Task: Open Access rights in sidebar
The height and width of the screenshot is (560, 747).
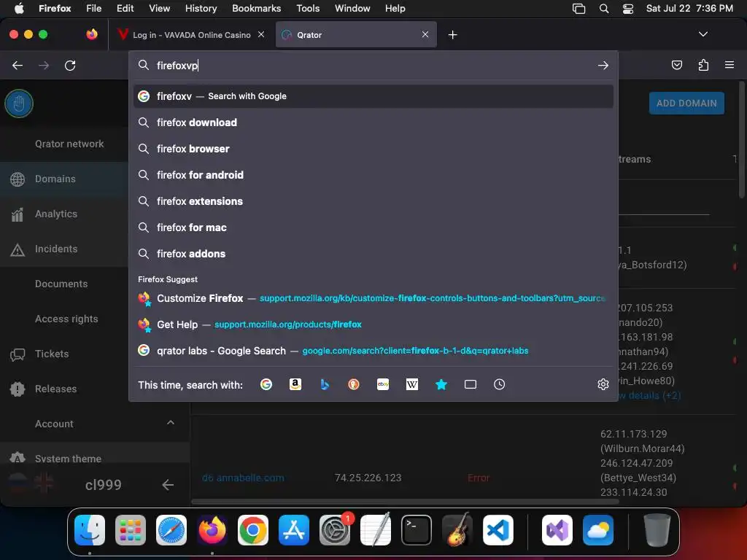Action: 64,319
